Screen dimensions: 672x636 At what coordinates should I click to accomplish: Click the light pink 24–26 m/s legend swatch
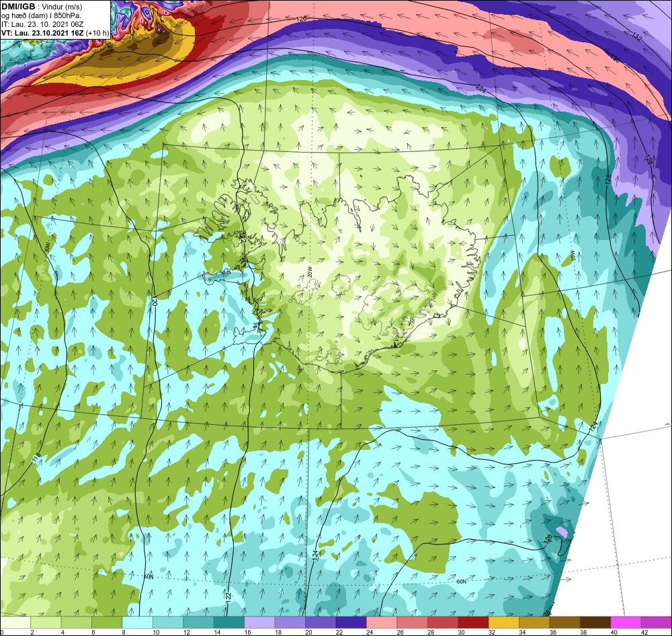[382, 623]
